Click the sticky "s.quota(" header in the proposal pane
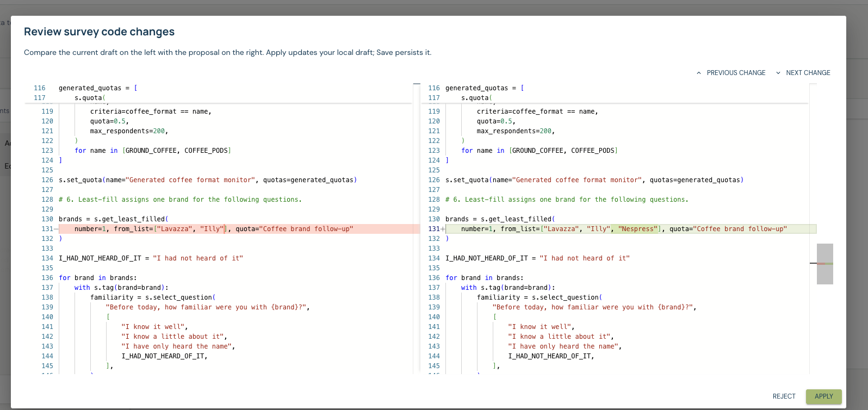Image resolution: width=868 pixels, height=410 pixels. pos(477,98)
